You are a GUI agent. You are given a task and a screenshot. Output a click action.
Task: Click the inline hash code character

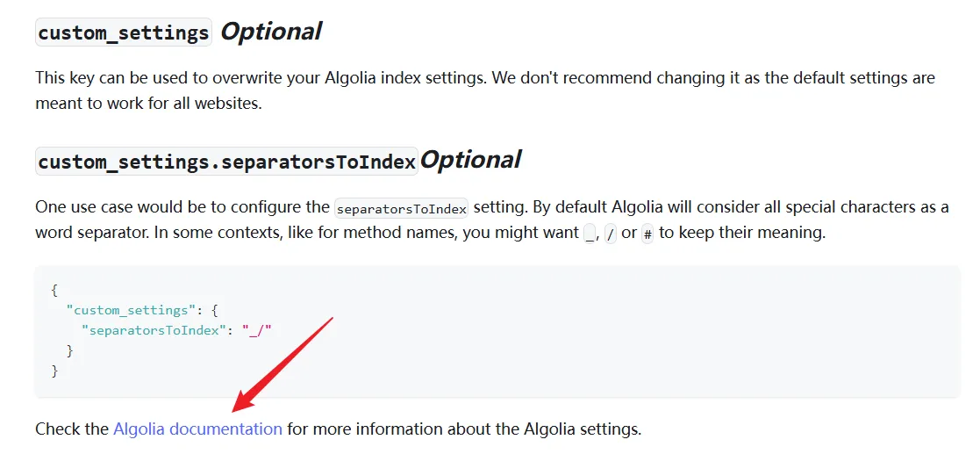[647, 234]
